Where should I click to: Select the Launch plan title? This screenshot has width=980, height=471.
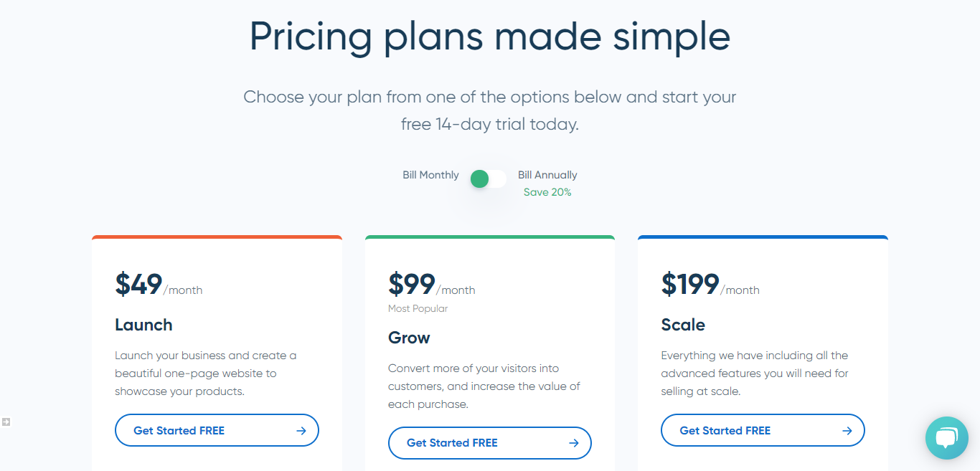coord(143,325)
